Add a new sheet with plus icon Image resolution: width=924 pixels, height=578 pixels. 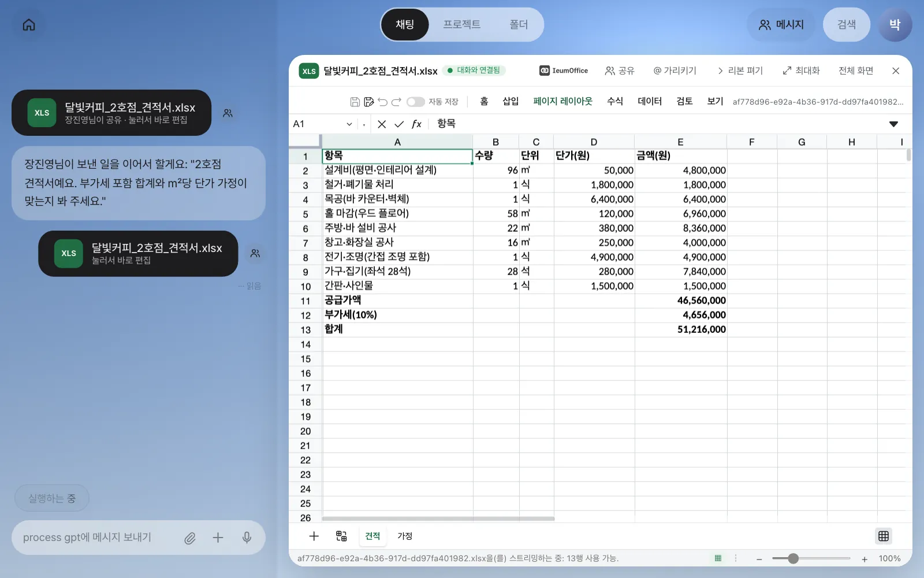click(x=314, y=536)
